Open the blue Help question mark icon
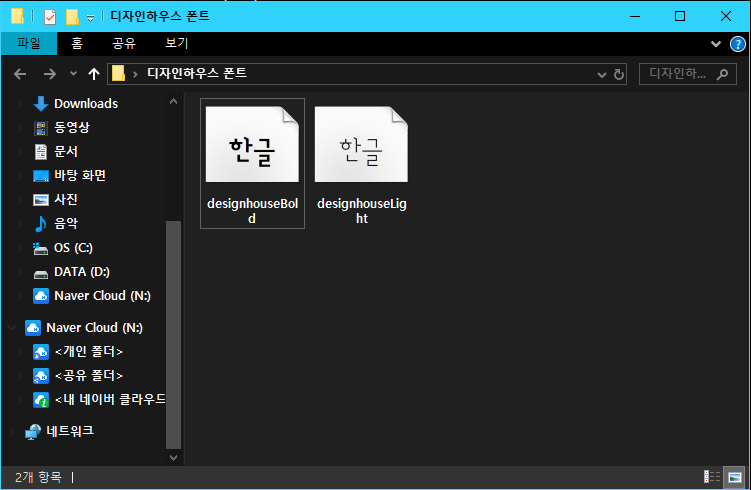 click(738, 44)
